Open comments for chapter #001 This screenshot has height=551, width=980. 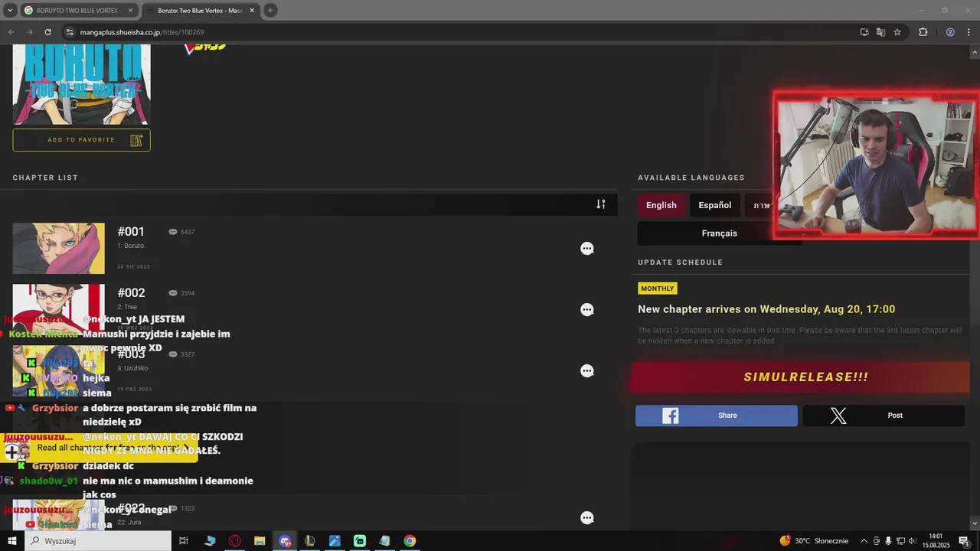point(587,249)
